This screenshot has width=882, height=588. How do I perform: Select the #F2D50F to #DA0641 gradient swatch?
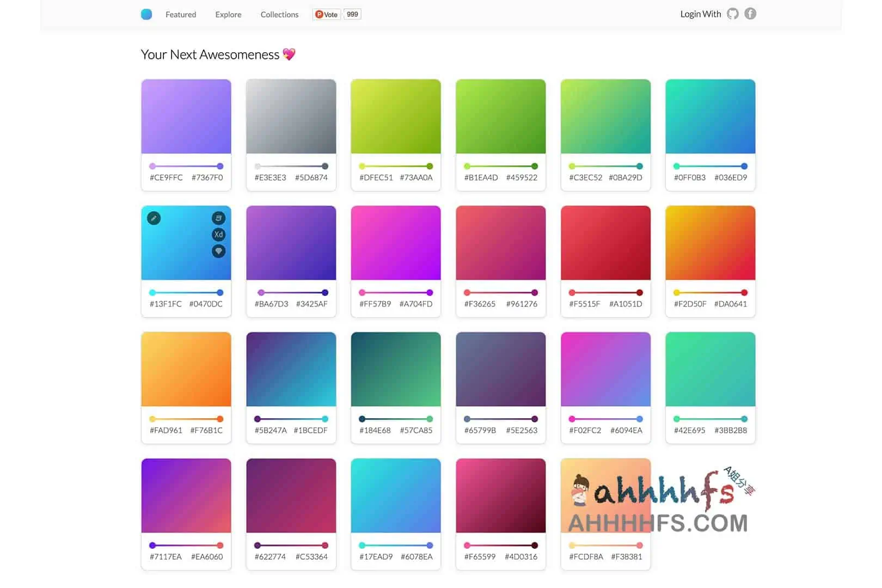tap(710, 243)
